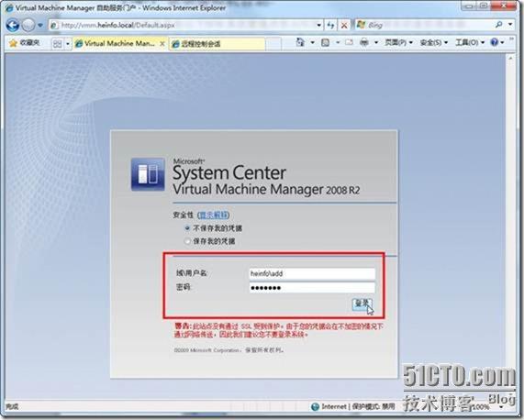
Task: Go back with the browser Back arrow
Action: coord(13,25)
